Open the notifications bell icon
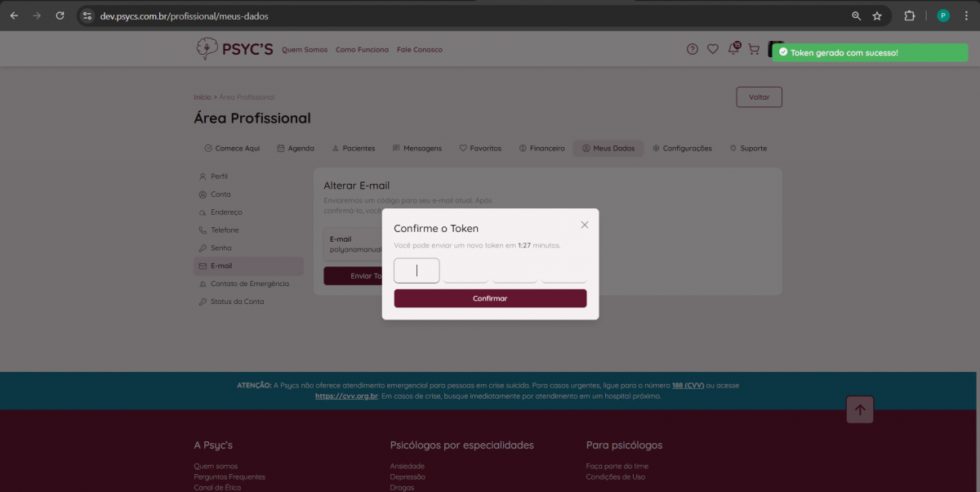 (x=733, y=49)
